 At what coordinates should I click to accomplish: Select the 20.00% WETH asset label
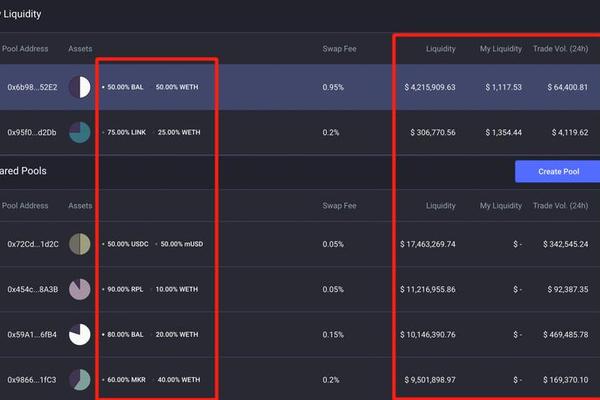tap(177, 334)
